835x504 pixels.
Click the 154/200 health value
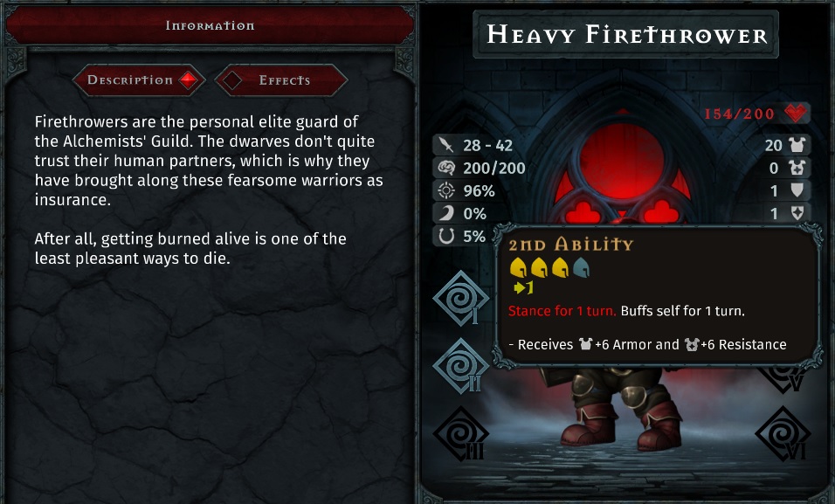tap(739, 114)
